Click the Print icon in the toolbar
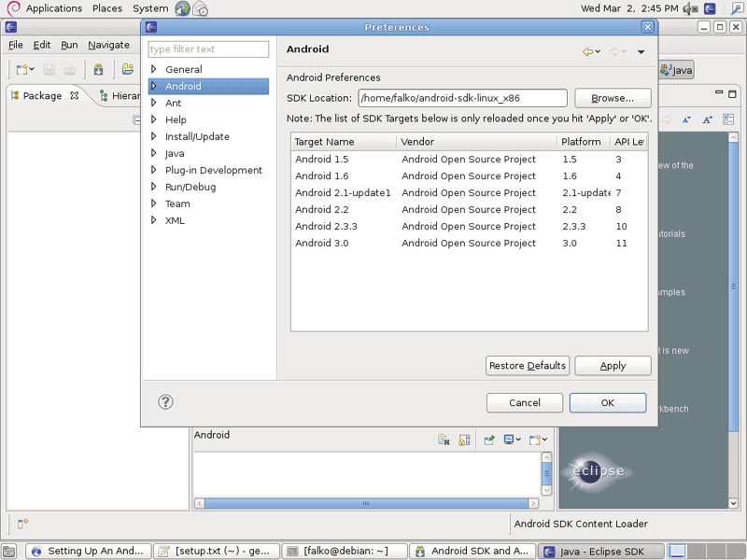The height and width of the screenshot is (560, 747). [70, 70]
